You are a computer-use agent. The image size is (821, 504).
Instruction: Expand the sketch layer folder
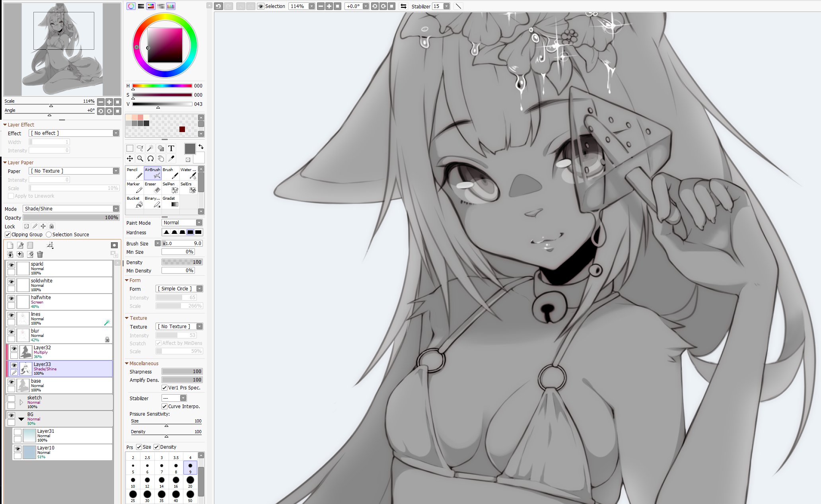click(21, 403)
